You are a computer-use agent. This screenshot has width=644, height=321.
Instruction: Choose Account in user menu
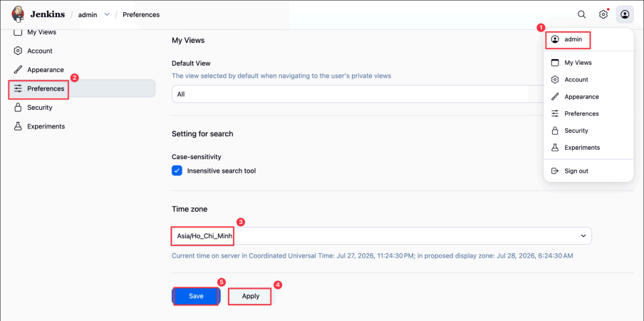point(588,80)
